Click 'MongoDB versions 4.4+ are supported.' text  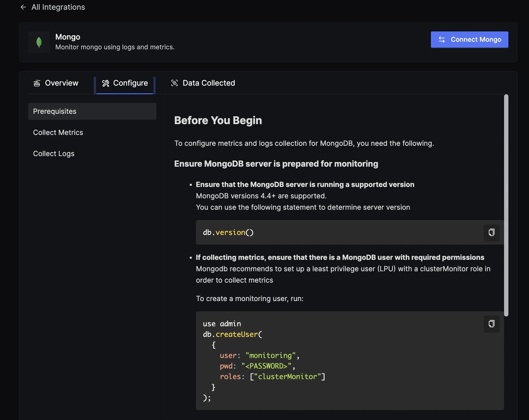coord(261,196)
